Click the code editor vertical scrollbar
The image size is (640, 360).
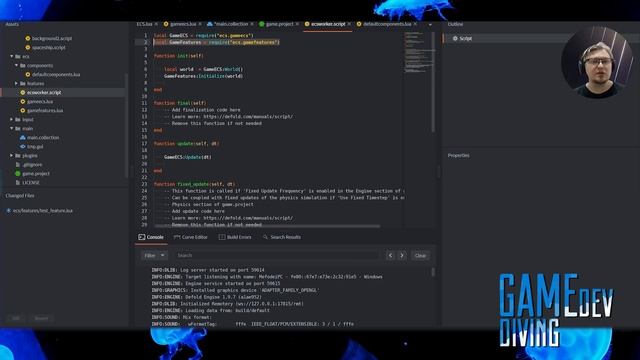click(433, 82)
